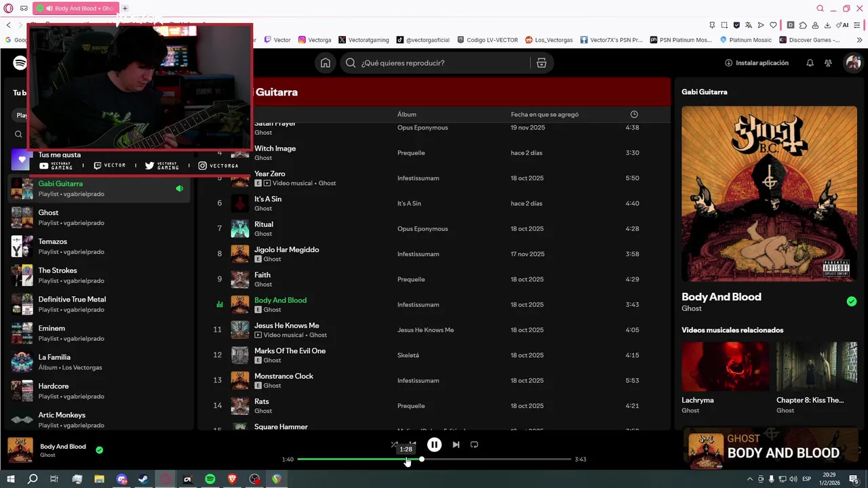Open the Monstrance Clock track
The image size is (868, 488).
click(x=283, y=376)
